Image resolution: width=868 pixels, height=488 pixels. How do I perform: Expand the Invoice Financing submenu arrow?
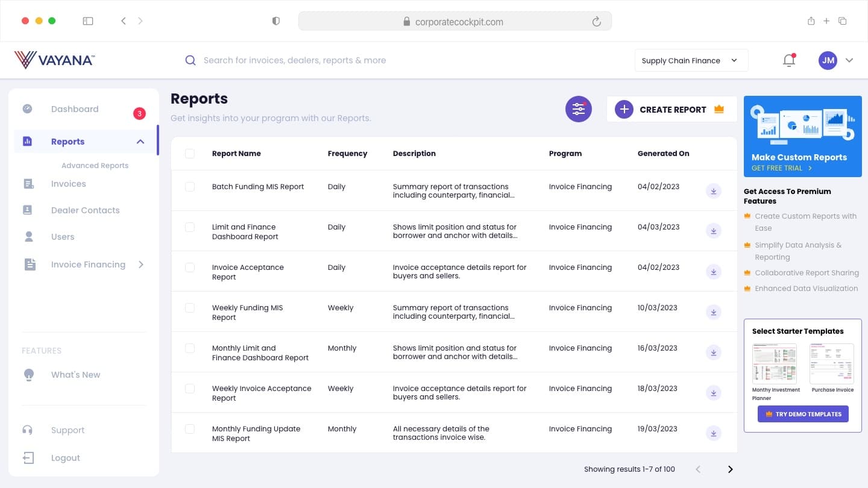pos(141,264)
